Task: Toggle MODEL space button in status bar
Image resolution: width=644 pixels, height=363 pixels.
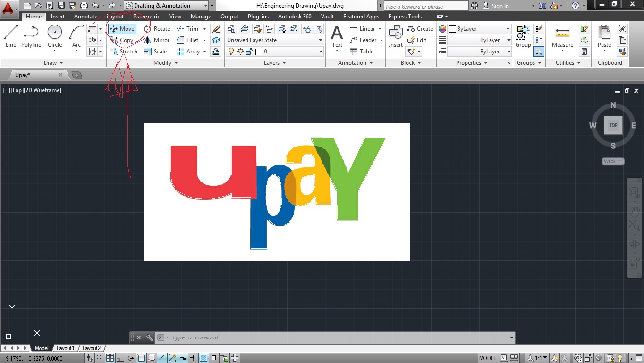Action: (x=488, y=358)
